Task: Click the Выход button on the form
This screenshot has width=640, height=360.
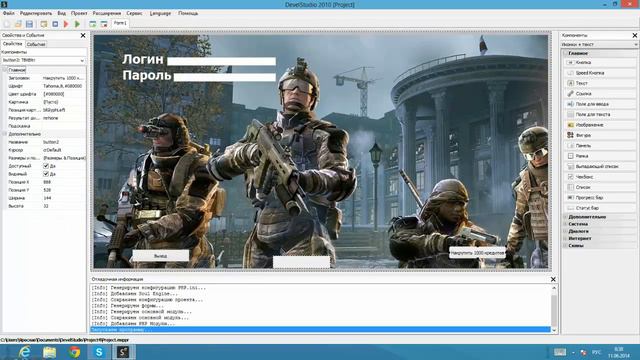Action: pos(161,256)
